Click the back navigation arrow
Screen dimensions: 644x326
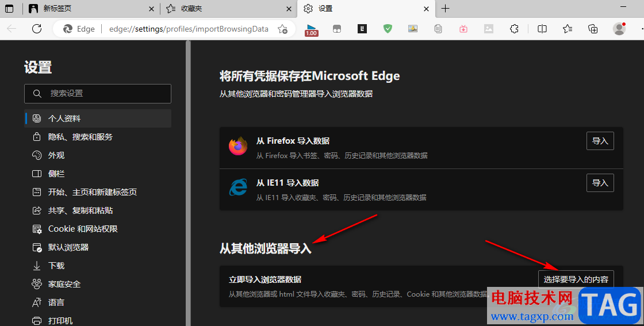(11, 28)
